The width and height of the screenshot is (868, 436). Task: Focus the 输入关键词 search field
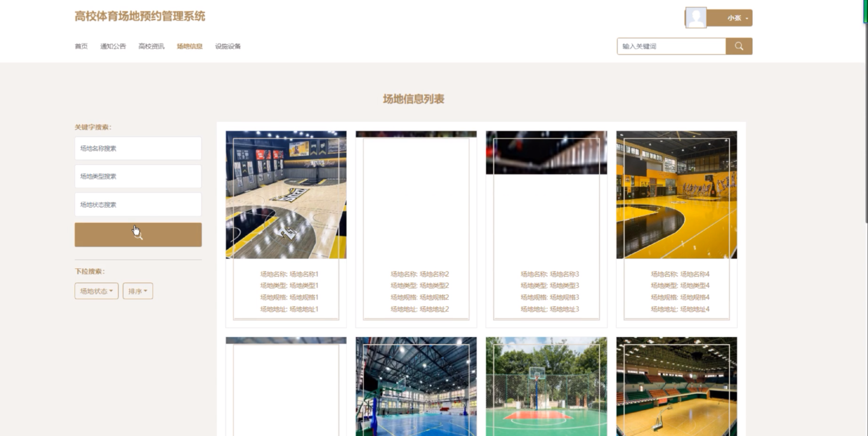click(x=670, y=46)
